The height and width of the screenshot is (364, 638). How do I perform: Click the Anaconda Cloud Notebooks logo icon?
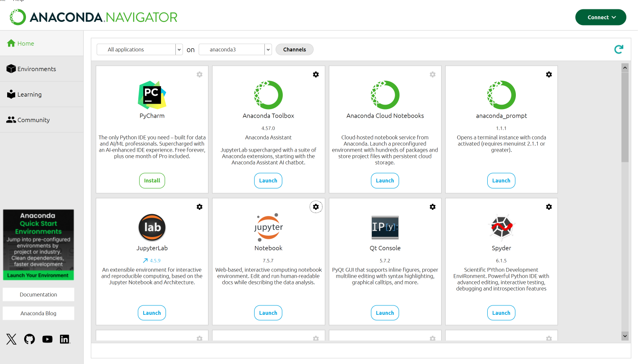385,95
